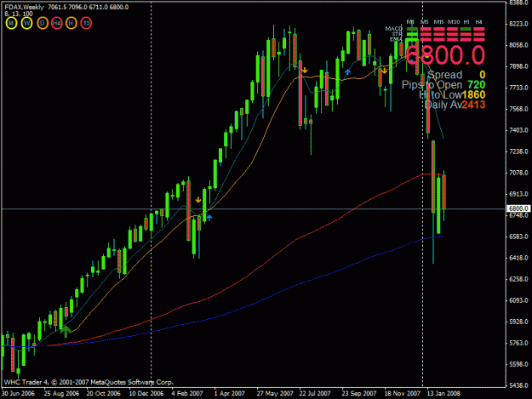Click the EMA signal bar under H4
Screen dimensions: 532x399
[x=479, y=40]
